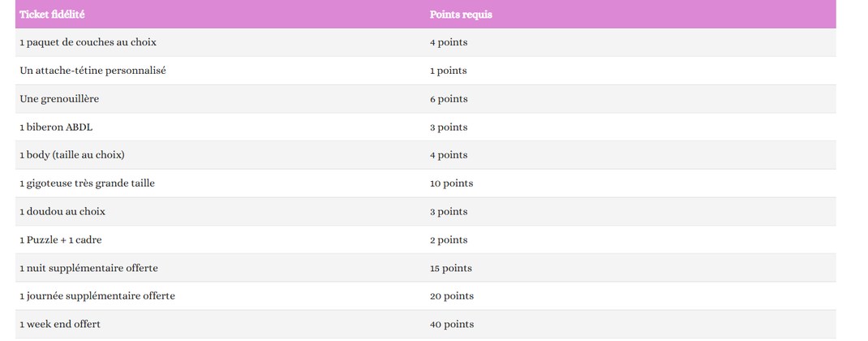Click the '1 week end offert' cell
Viewport: 868px width, 341px height.
(x=221, y=325)
